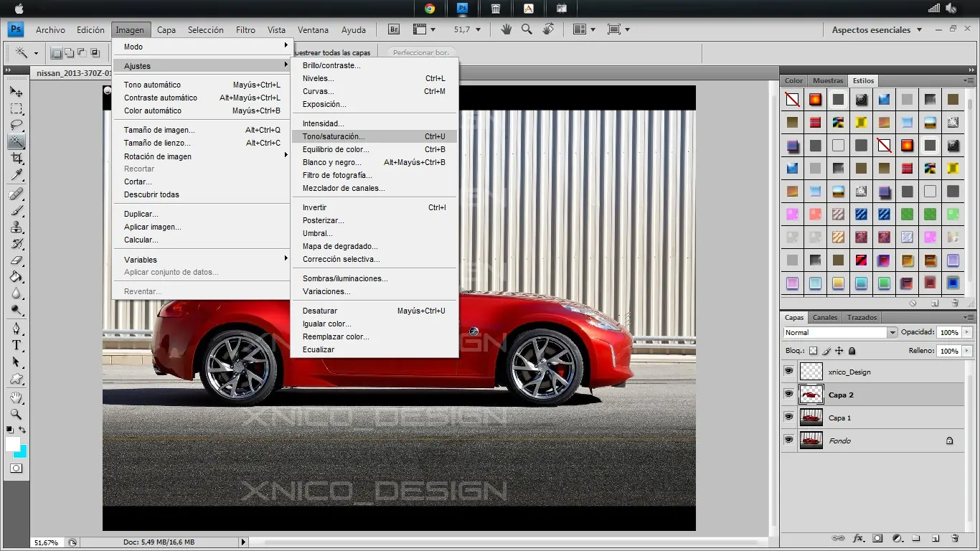Add a layer mask to Capa 2
This screenshot has height=551, width=980.
877,538
